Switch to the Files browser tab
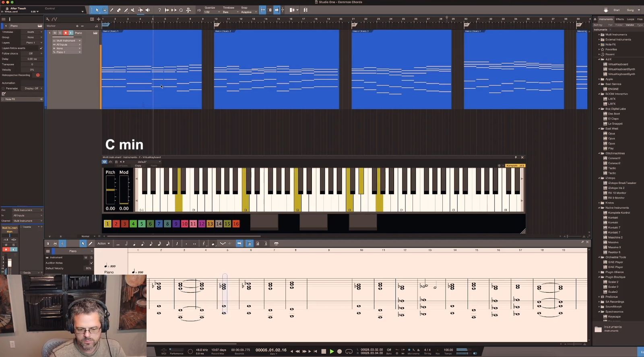 (x=640, y=19)
